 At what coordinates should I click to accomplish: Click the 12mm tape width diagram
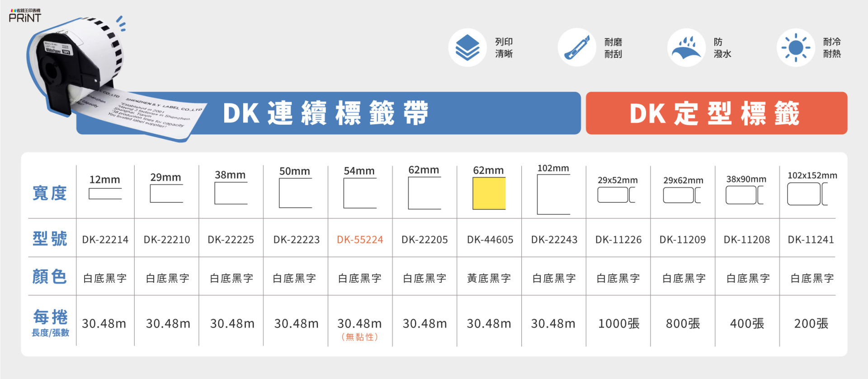pyautogui.click(x=105, y=194)
